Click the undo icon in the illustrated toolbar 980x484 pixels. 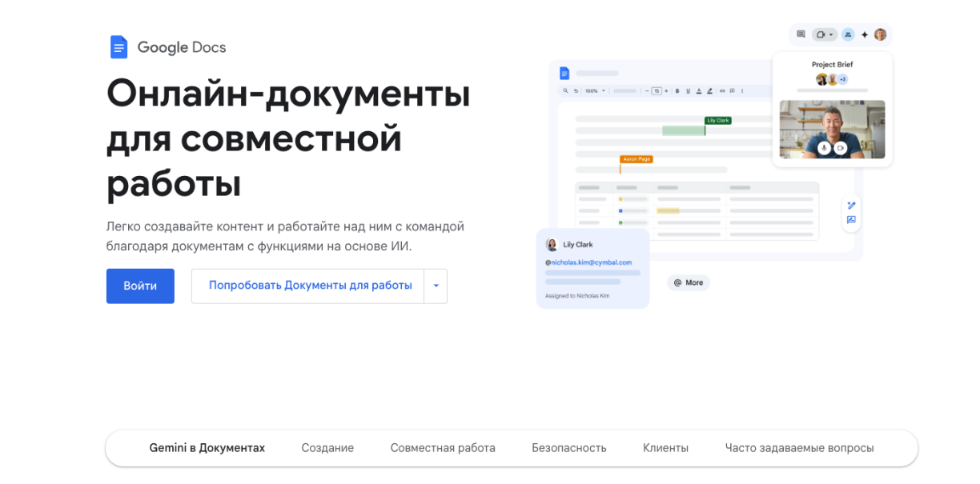pyautogui.click(x=576, y=91)
